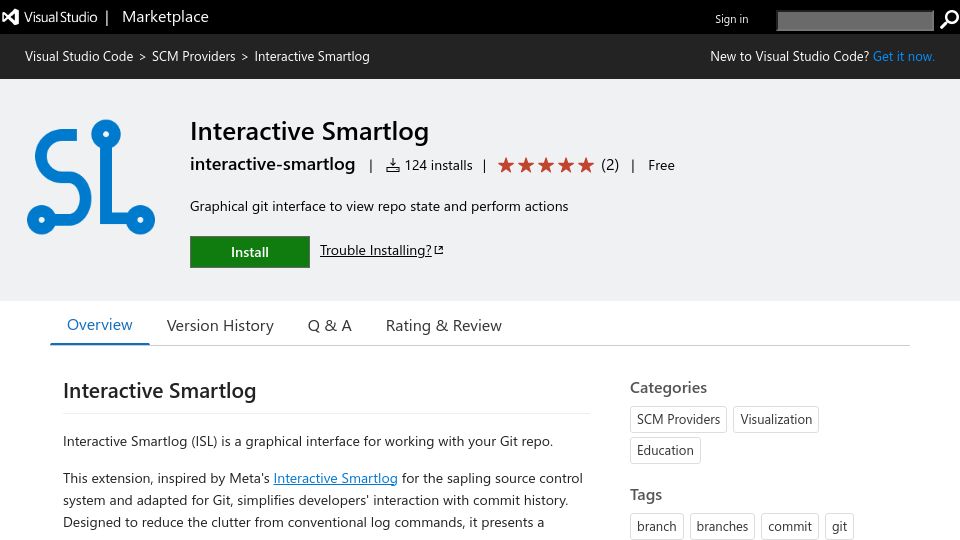
Task: Open the SCM Providers breadcrumb
Action: click(193, 56)
